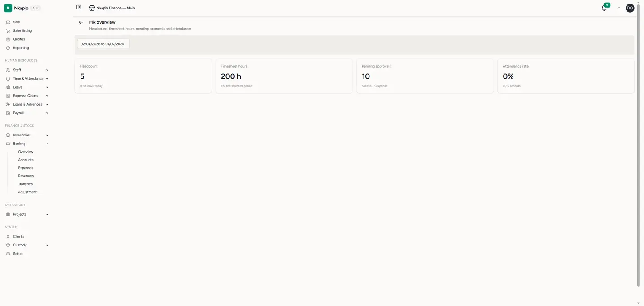Click the Quotes document icon
Viewport: 644px width, 306px height.
8,39
